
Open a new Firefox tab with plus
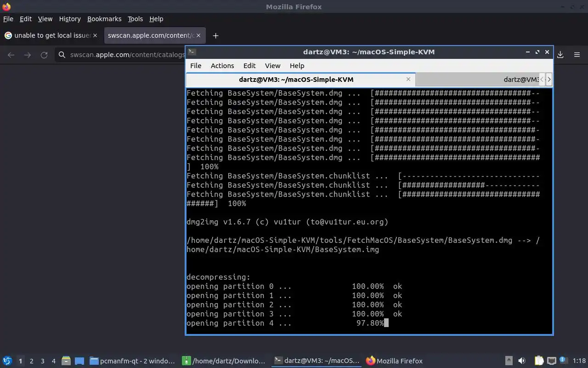tap(215, 35)
